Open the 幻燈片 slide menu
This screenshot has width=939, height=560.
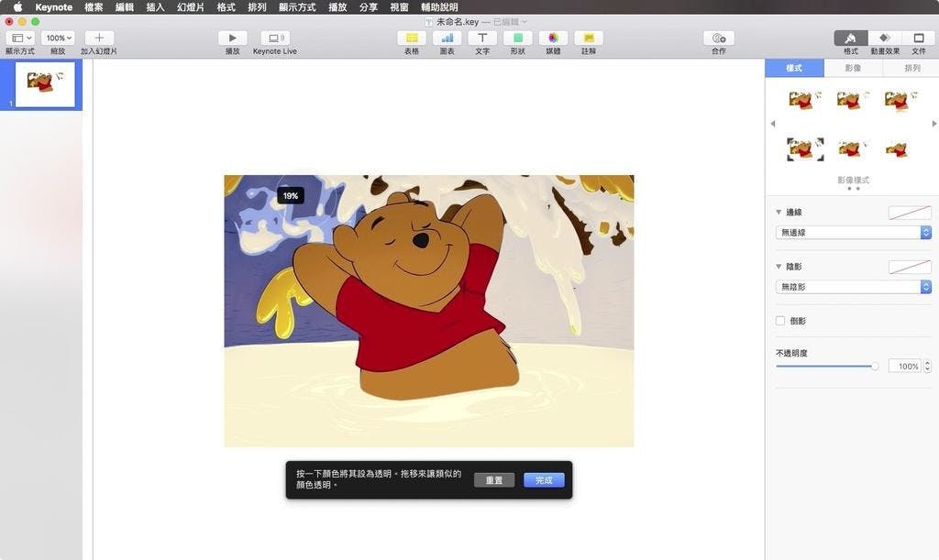pyautogui.click(x=191, y=7)
